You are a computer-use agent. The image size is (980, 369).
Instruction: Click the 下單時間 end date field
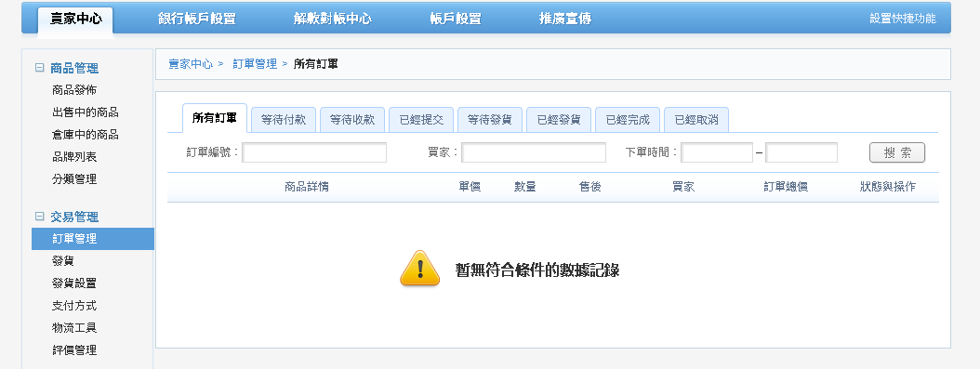coord(801,152)
